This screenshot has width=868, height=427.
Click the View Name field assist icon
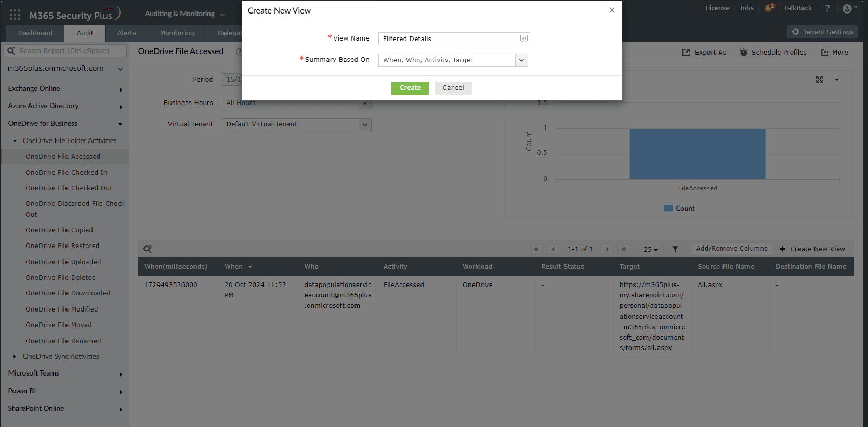tap(524, 38)
